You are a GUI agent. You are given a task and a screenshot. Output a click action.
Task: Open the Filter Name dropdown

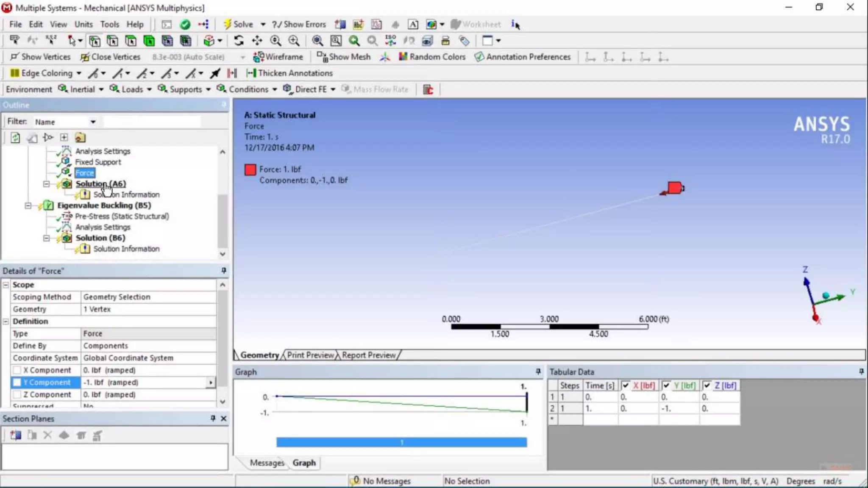(x=93, y=122)
